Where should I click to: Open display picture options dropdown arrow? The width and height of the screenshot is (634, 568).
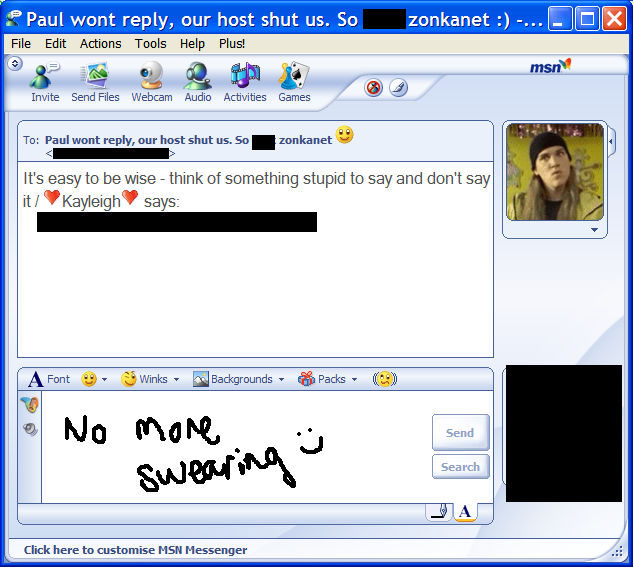(594, 230)
